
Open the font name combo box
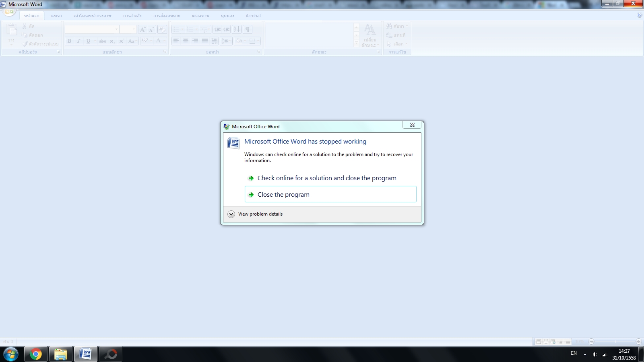point(92,29)
